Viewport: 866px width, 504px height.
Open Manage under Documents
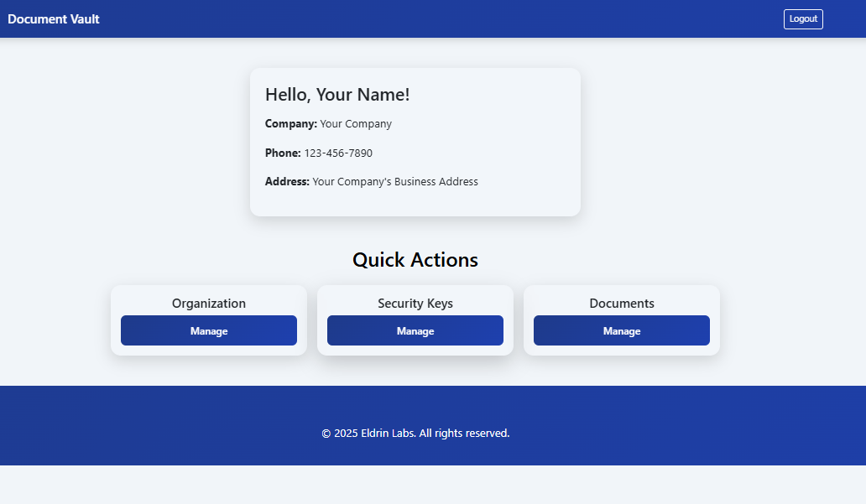[x=622, y=331]
